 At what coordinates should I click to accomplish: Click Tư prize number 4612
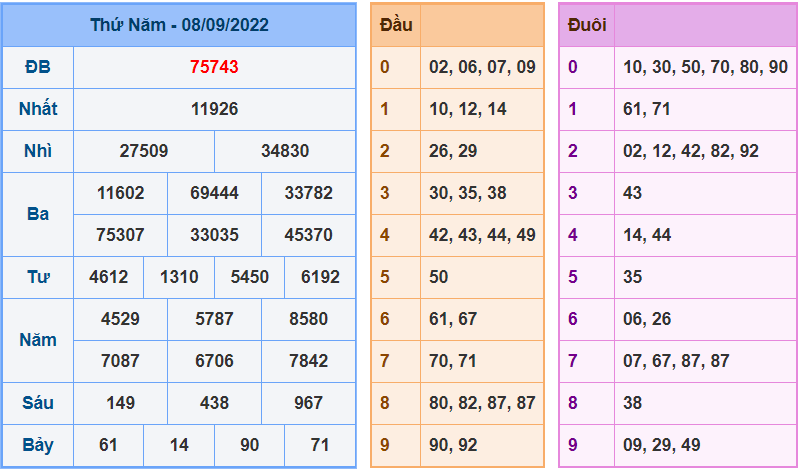pyautogui.click(x=108, y=277)
